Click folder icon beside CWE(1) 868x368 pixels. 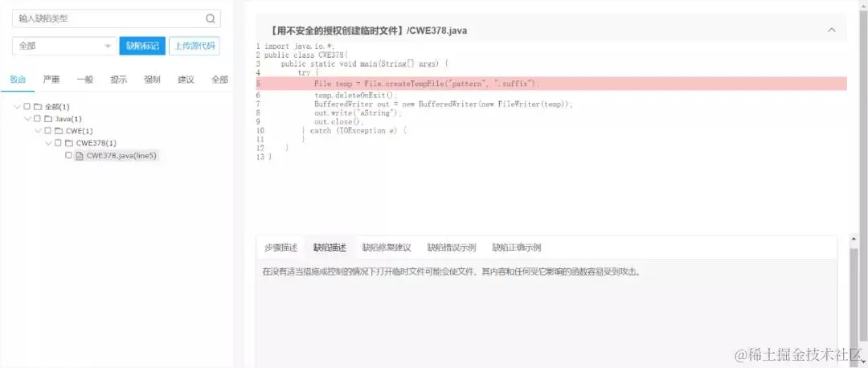[59, 131]
